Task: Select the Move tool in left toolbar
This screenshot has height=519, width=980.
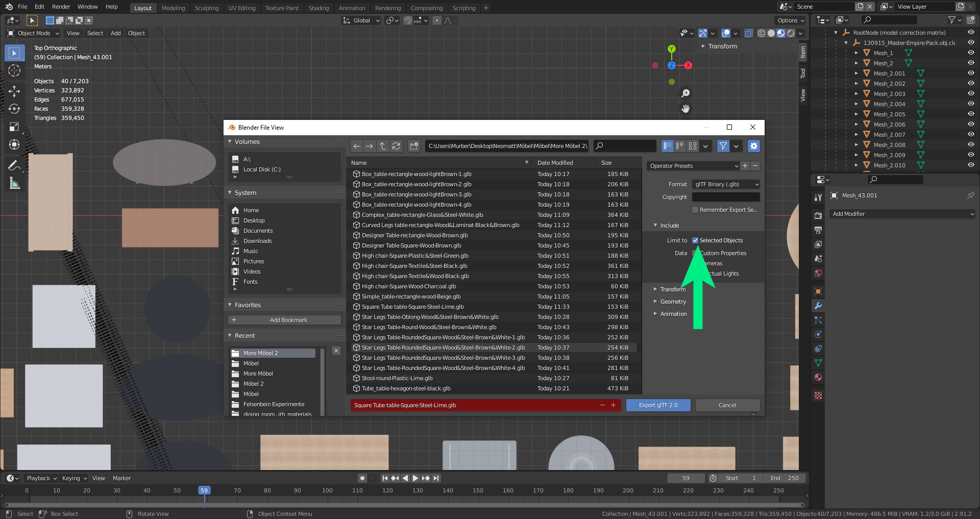Action: point(14,91)
